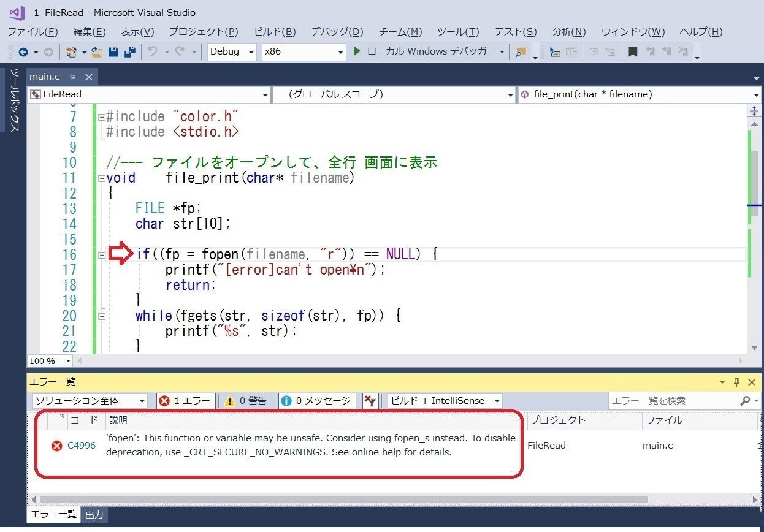
Task: Open the ヘルプ(H) menu
Action: 701,32
